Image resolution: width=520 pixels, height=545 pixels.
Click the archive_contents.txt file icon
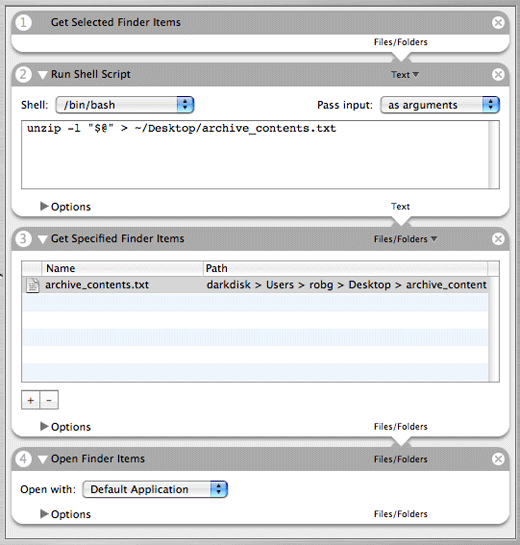tap(32, 285)
